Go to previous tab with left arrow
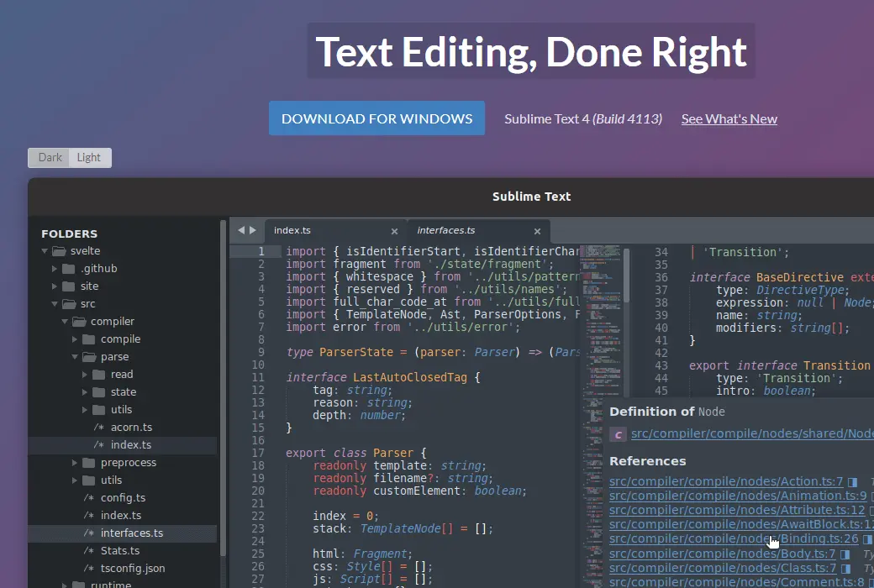The image size is (874, 588). coord(241,230)
